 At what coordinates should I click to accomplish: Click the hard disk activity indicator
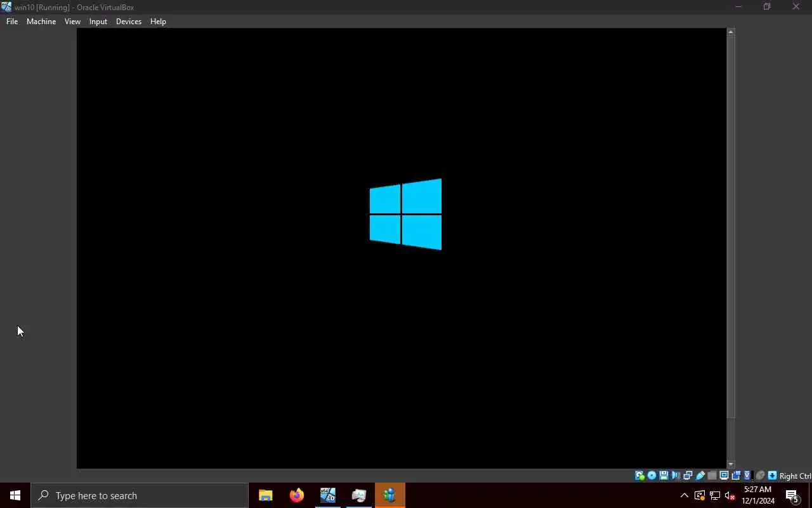point(639,476)
